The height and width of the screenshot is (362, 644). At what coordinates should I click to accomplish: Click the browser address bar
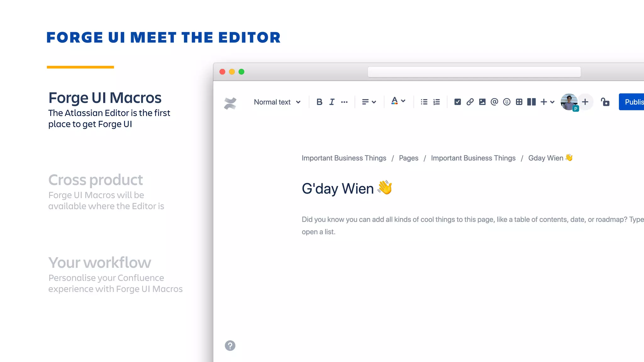click(474, 72)
